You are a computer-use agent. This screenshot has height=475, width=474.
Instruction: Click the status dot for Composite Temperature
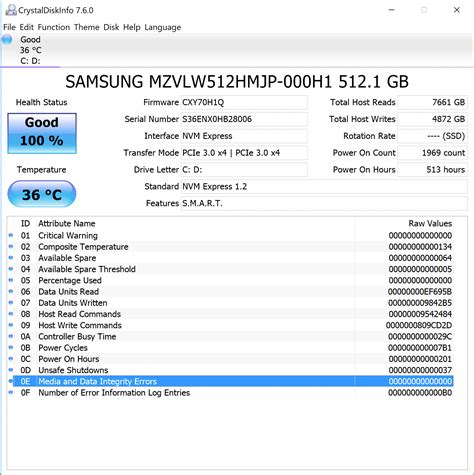pyautogui.click(x=11, y=247)
